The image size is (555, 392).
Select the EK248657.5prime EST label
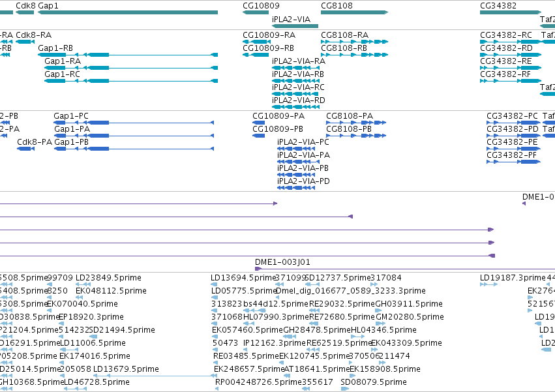tap(249, 369)
